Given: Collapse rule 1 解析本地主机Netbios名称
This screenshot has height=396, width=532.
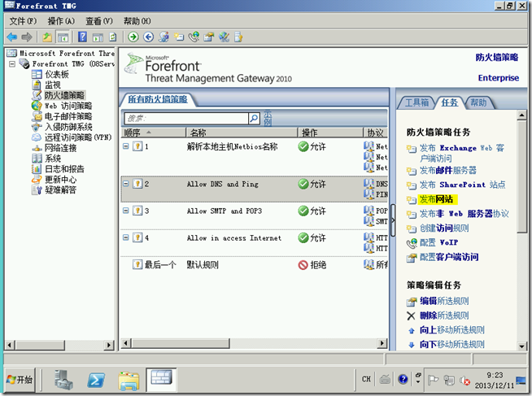Looking at the screenshot, I should (x=126, y=146).
